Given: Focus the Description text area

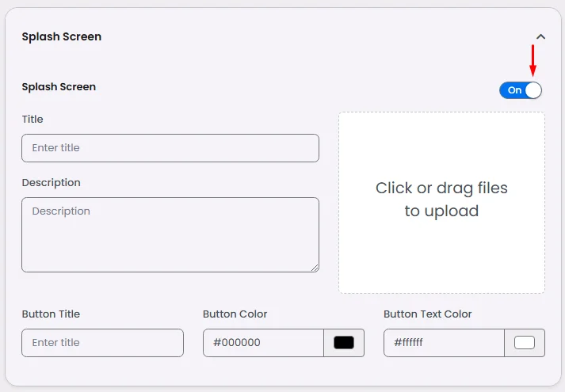Looking at the screenshot, I should pyautogui.click(x=170, y=234).
